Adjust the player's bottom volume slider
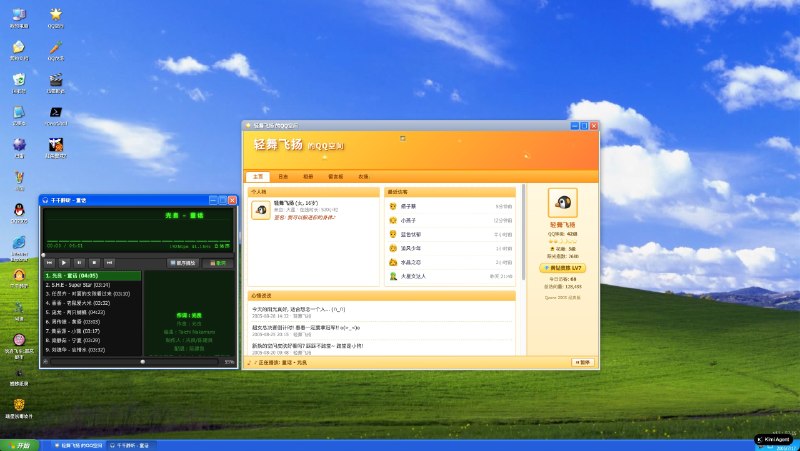Viewport: 800px width, 451px height. point(134,362)
